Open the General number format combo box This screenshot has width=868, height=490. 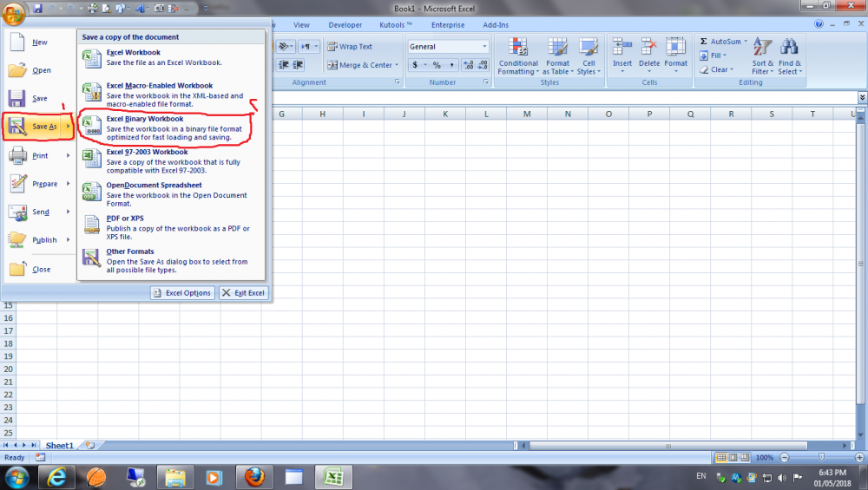449,47
